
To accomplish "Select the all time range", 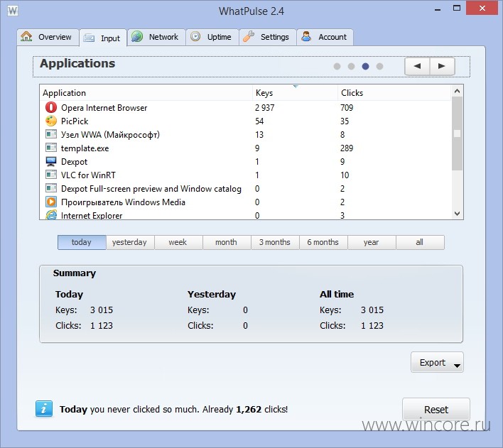I will (x=421, y=242).
